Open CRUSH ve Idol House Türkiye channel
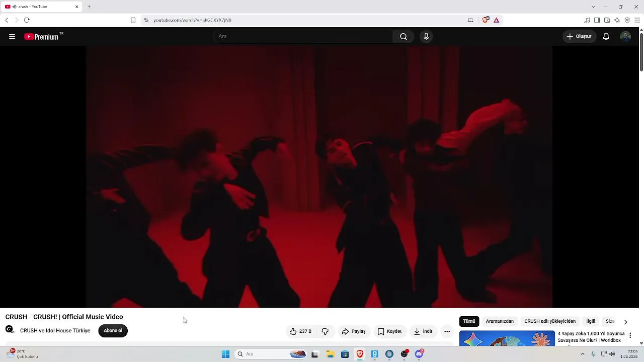The height and width of the screenshot is (362, 644). [x=55, y=331]
